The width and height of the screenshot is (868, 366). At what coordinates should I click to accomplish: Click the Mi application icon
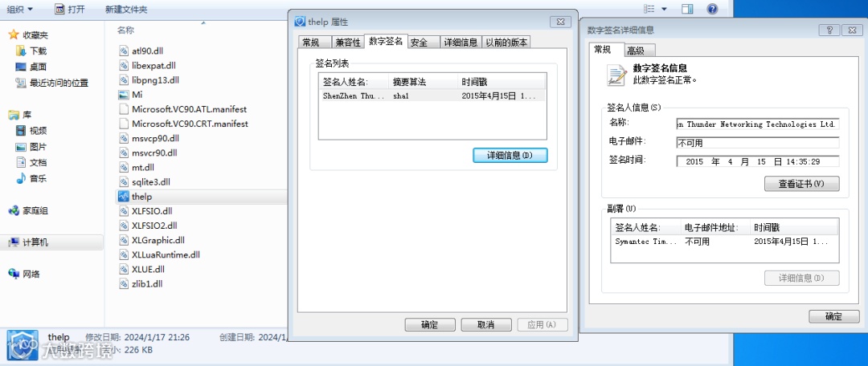tap(123, 95)
